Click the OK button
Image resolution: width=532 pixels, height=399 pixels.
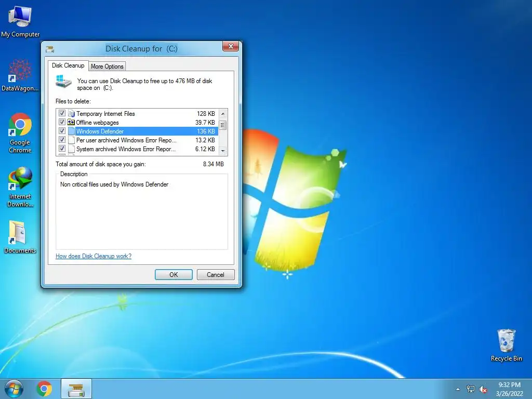click(174, 274)
